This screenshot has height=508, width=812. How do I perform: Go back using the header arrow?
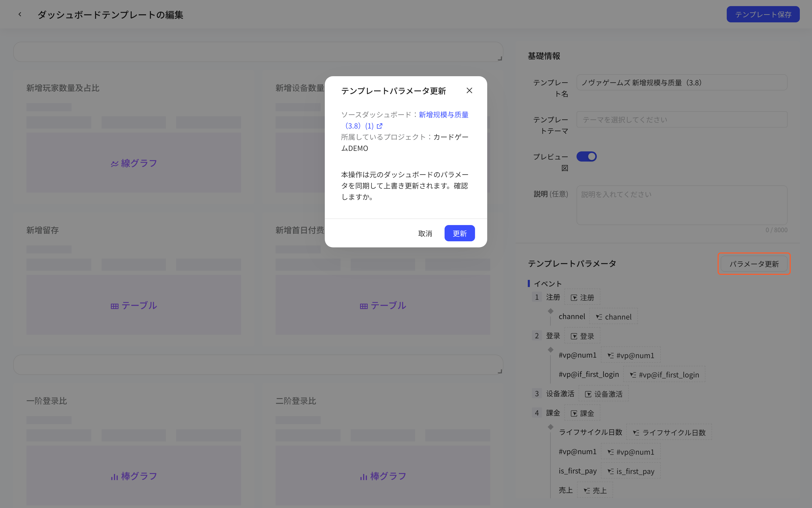coord(20,14)
